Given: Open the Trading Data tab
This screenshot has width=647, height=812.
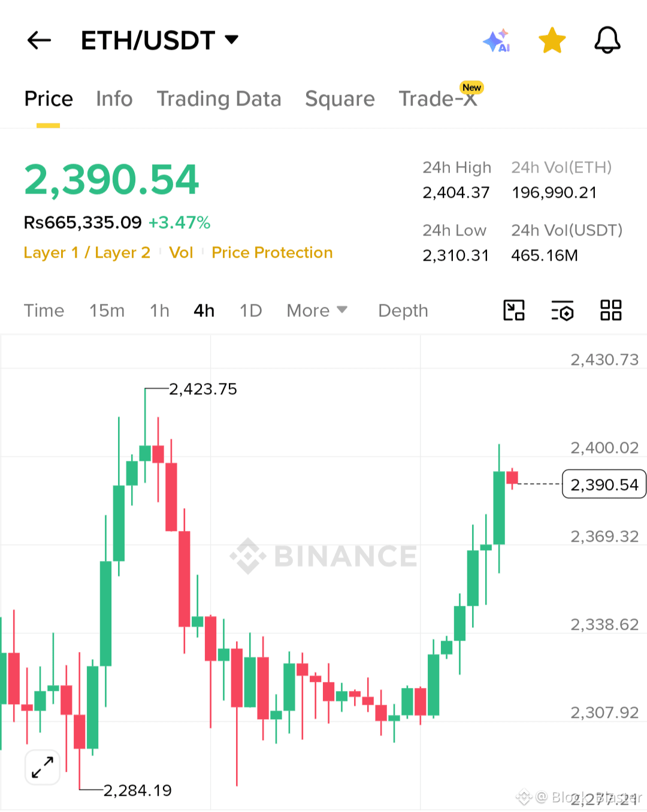Looking at the screenshot, I should click(x=219, y=99).
